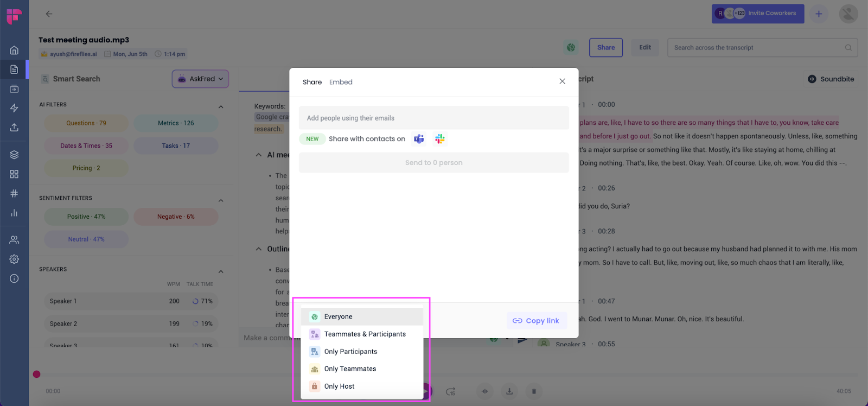The width and height of the screenshot is (868, 406).
Task: Open the user profile avatar
Action: (x=848, y=14)
